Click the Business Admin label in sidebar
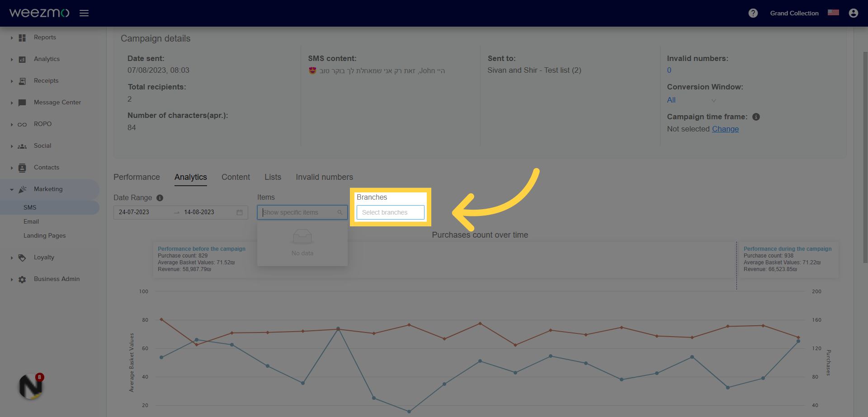 coord(57,279)
